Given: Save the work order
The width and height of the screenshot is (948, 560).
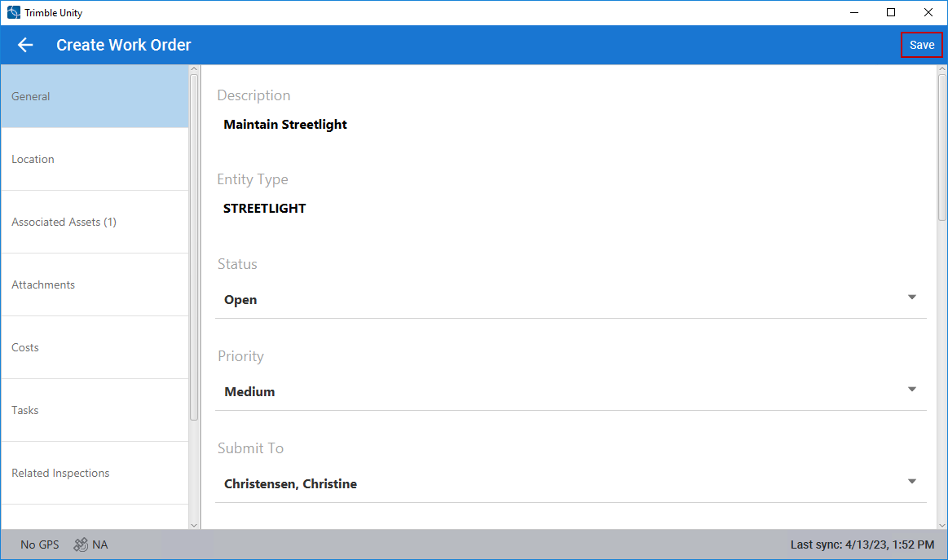Looking at the screenshot, I should point(921,45).
